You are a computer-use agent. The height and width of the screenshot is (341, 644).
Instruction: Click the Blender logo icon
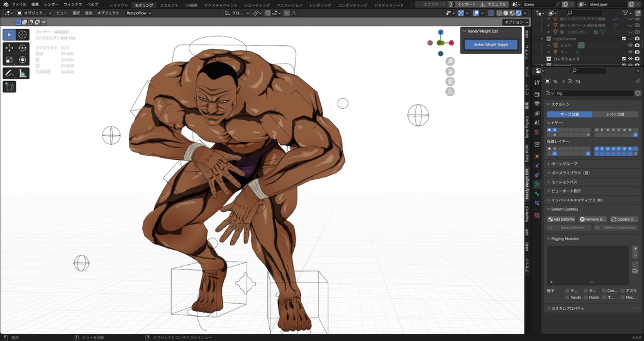pyautogui.click(x=5, y=4)
